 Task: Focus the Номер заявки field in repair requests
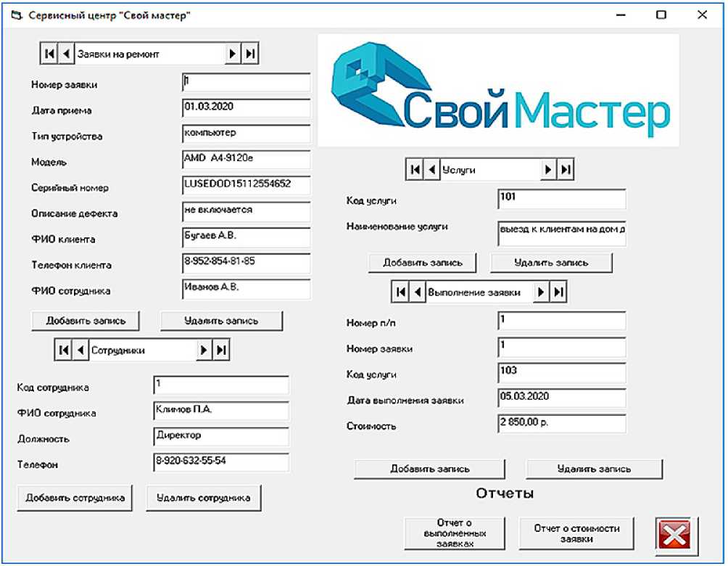(x=246, y=82)
